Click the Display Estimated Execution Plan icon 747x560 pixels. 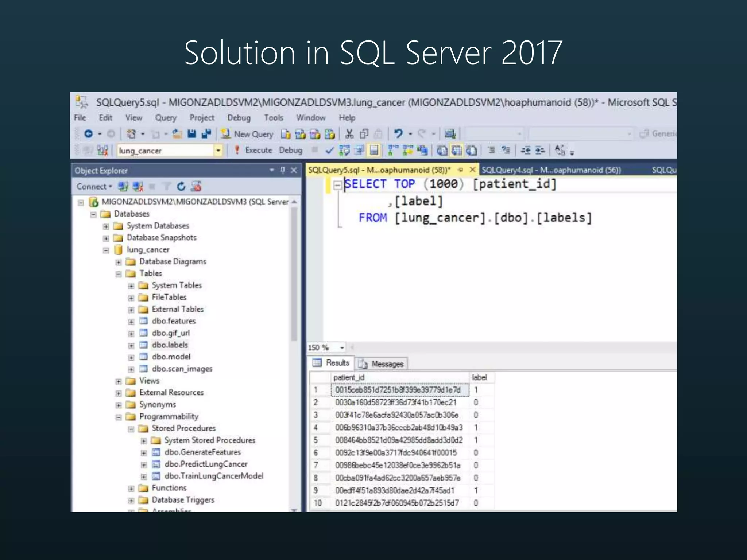click(344, 150)
